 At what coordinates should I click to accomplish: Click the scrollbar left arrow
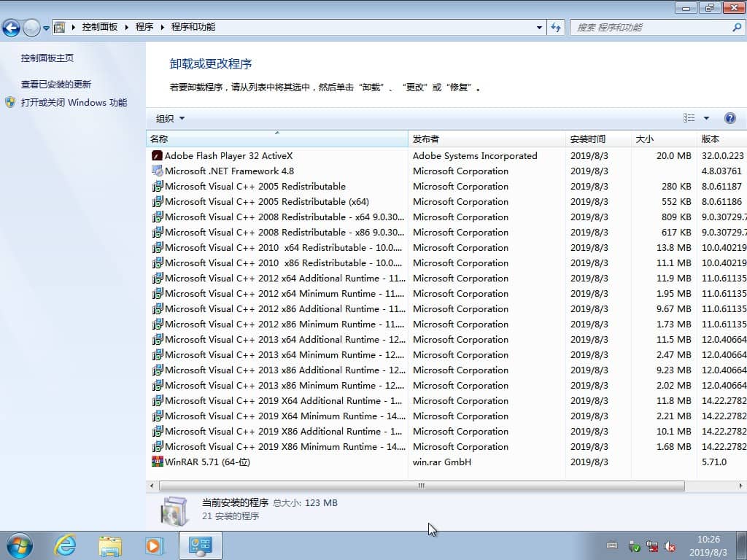pyautogui.click(x=152, y=486)
